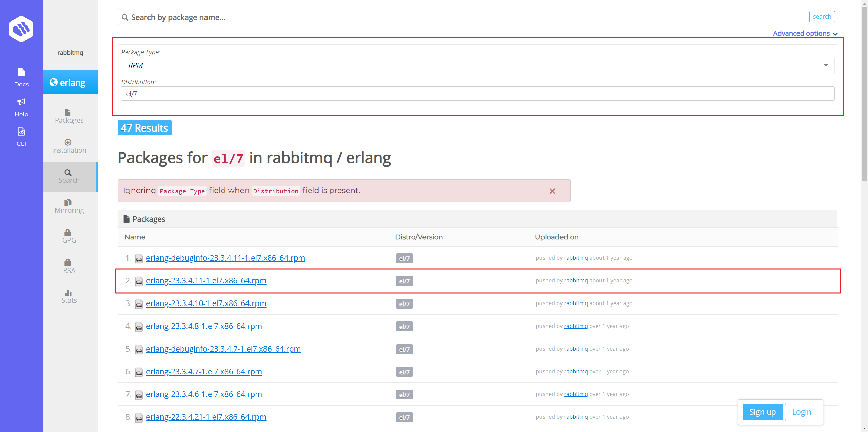Open the Docs page icon
This screenshot has width=868, height=432.
[21, 77]
